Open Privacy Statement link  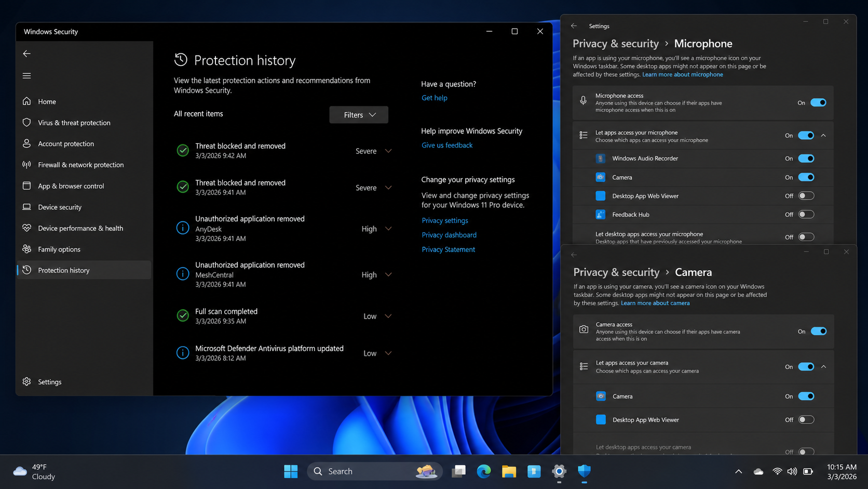tap(449, 249)
